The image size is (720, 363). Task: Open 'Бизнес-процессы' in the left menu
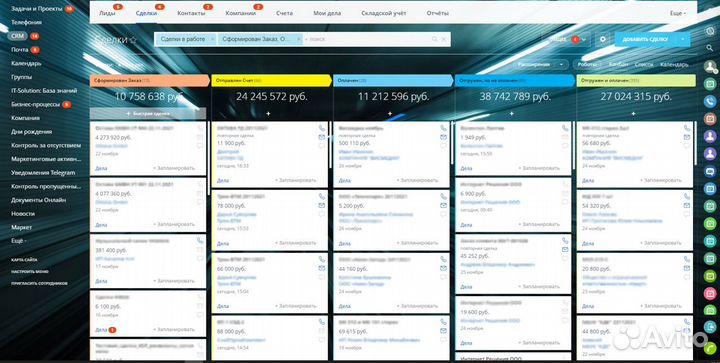click(x=35, y=105)
